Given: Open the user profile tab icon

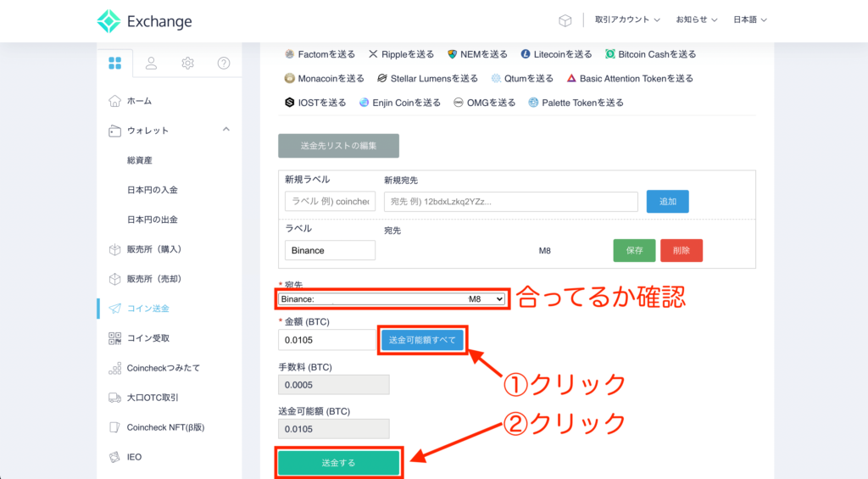Looking at the screenshot, I should (151, 63).
